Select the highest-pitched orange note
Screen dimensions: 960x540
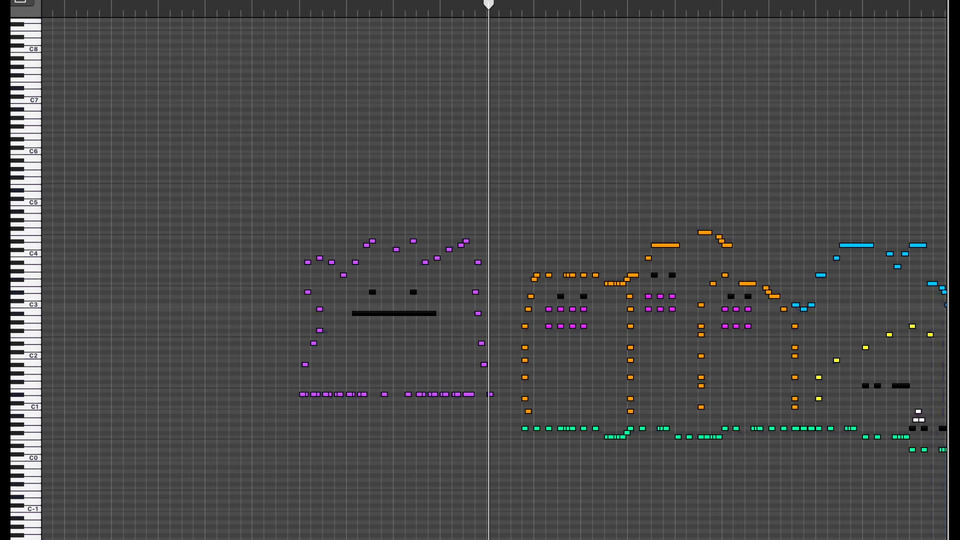pyautogui.click(x=705, y=233)
